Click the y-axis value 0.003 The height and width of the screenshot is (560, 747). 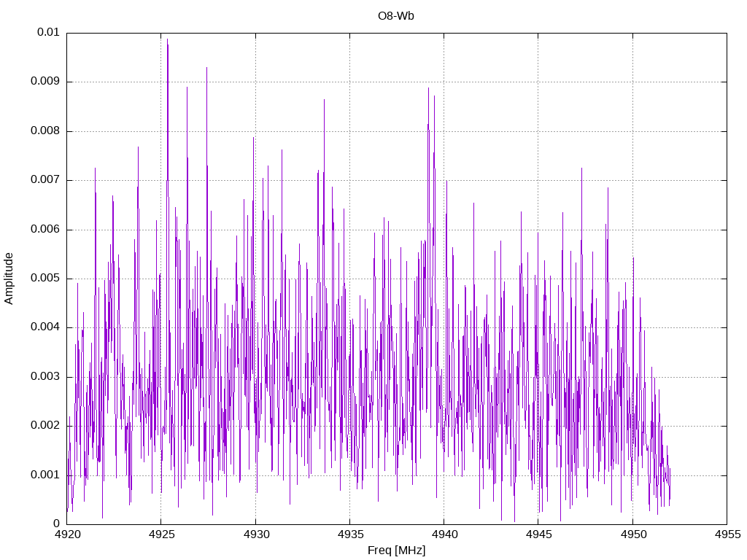[x=44, y=377]
